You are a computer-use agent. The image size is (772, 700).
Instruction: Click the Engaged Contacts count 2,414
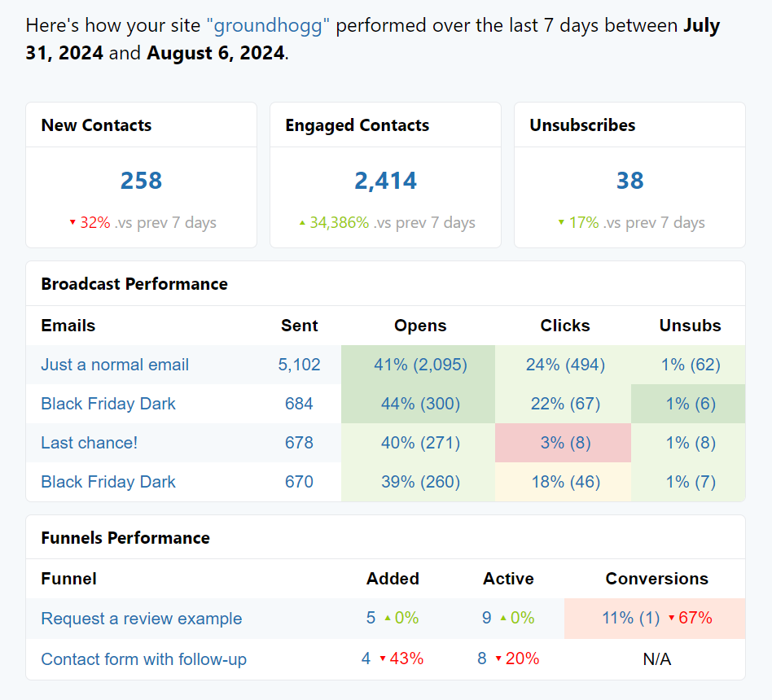[x=385, y=180]
